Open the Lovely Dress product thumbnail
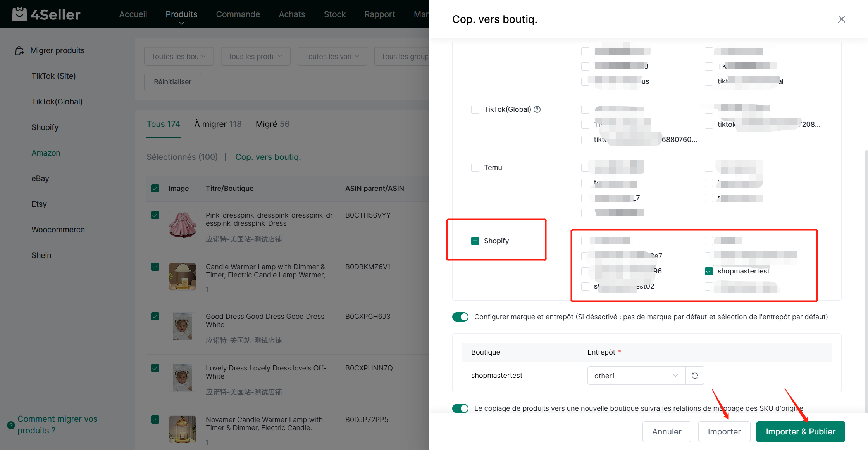 coord(183,377)
